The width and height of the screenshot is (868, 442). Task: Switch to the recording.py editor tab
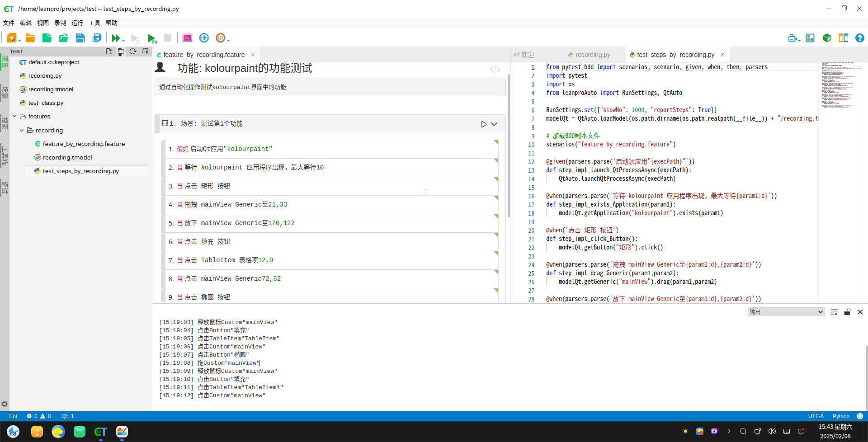coord(593,55)
